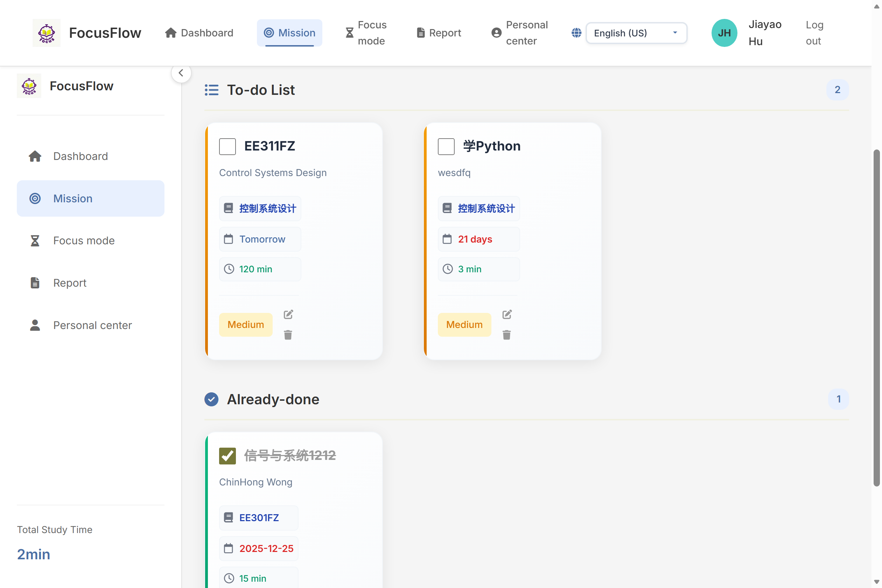Click the JH user avatar
882x588 pixels.
(724, 33)
